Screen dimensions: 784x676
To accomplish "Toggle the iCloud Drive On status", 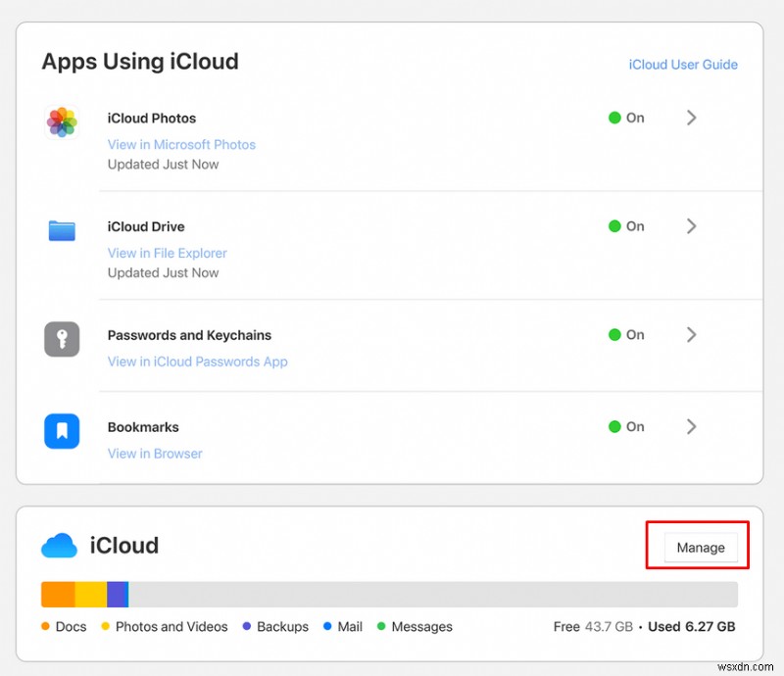I will pyautogui.click(x=626, y=226).
